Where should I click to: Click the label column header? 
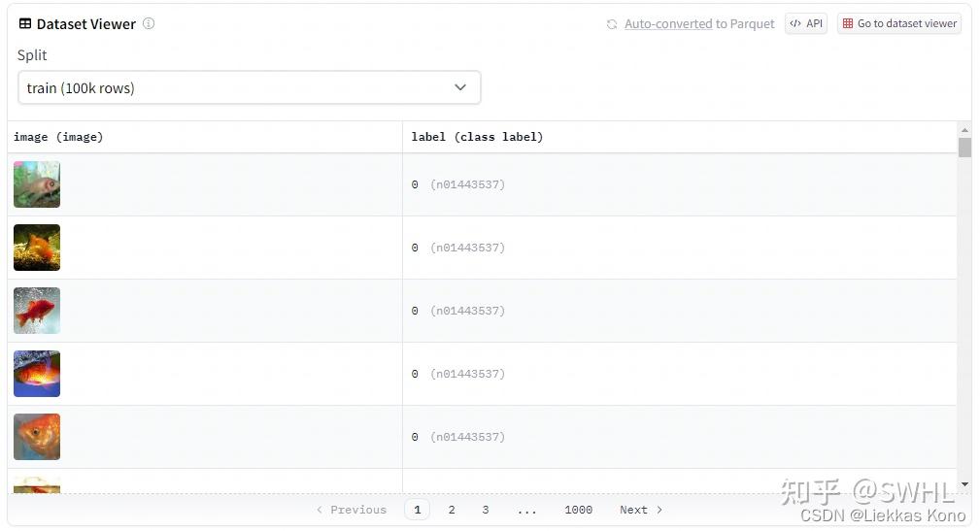pos(477,137)
